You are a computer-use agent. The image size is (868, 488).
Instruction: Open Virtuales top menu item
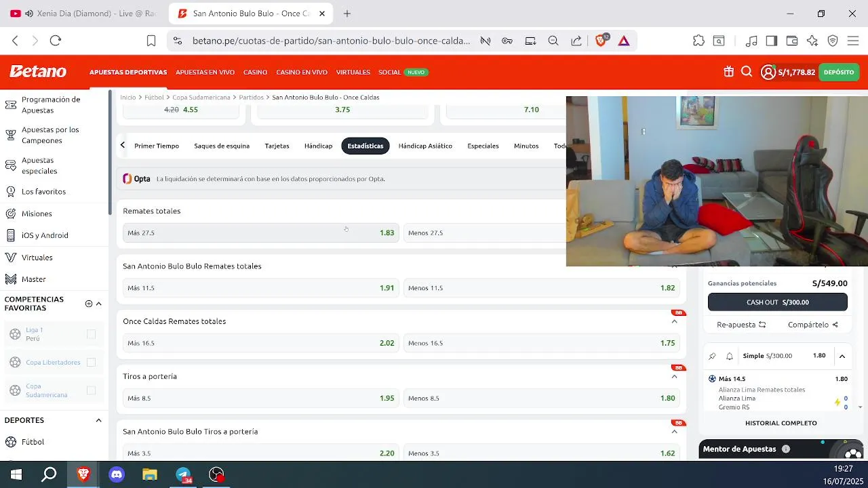[353, 72]
